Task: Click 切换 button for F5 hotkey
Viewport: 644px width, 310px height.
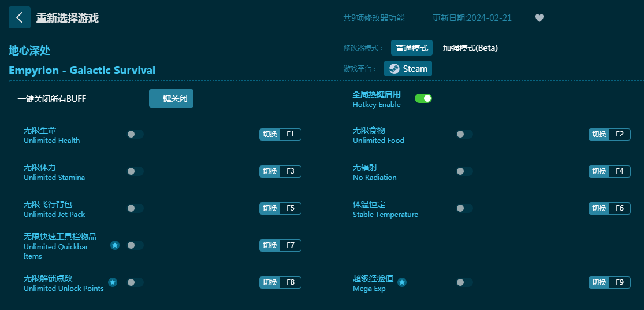Action: click(270, 208)
